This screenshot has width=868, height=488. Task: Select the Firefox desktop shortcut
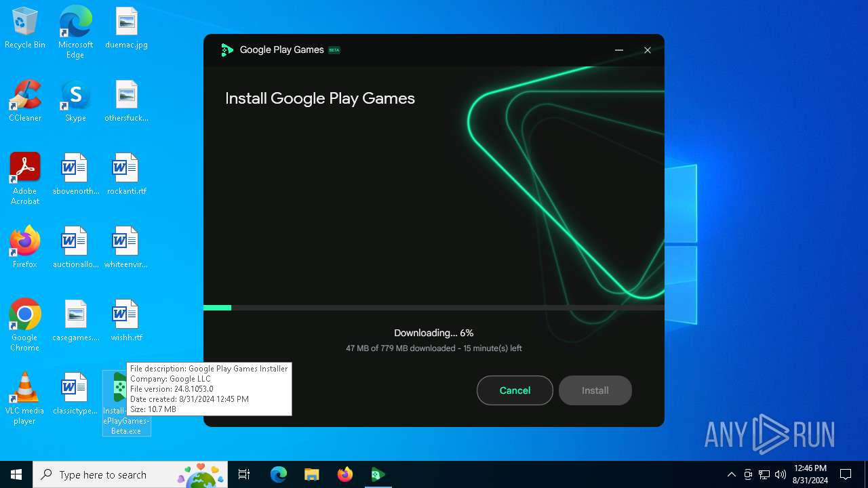pyautogui.click(x=25, y=247)
